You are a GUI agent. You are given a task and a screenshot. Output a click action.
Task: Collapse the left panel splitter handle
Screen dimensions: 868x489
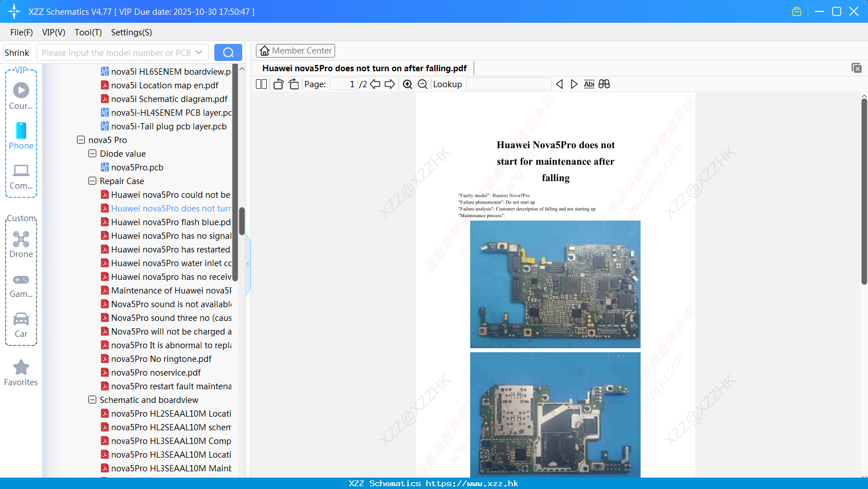point(248,264)
